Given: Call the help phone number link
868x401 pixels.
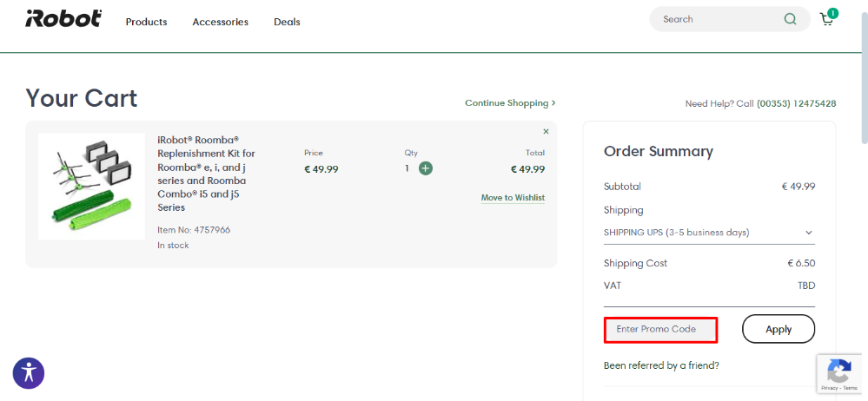Looking at the screenshot, I should 796,103.
